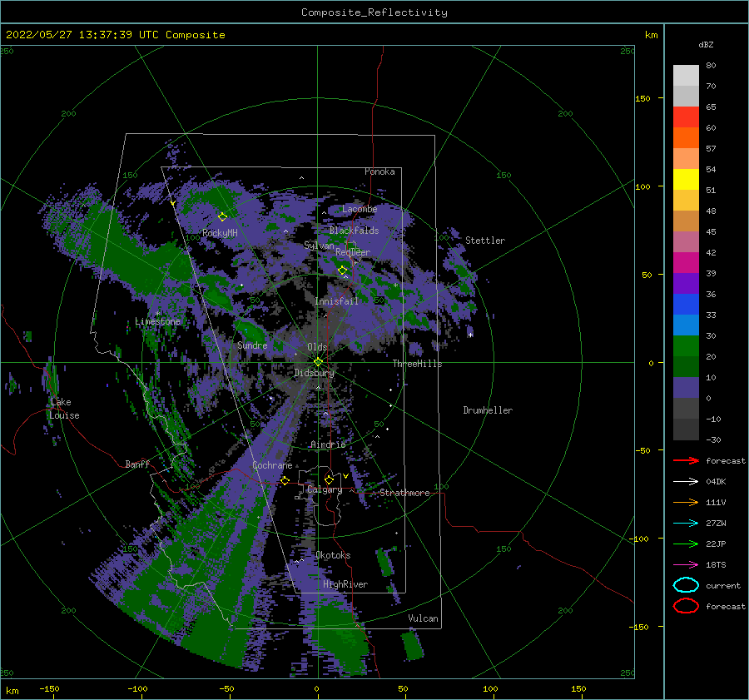Select the ThreeHills label

pos(417,364)
